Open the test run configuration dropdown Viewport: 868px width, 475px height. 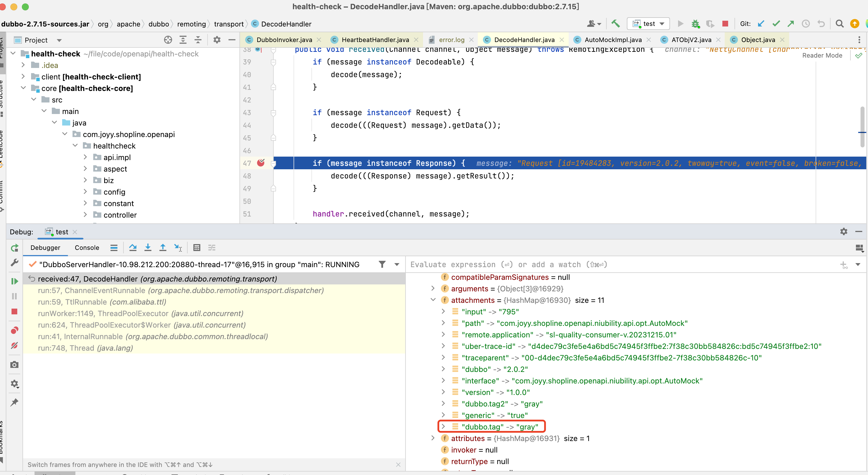(x=648, y=24)
